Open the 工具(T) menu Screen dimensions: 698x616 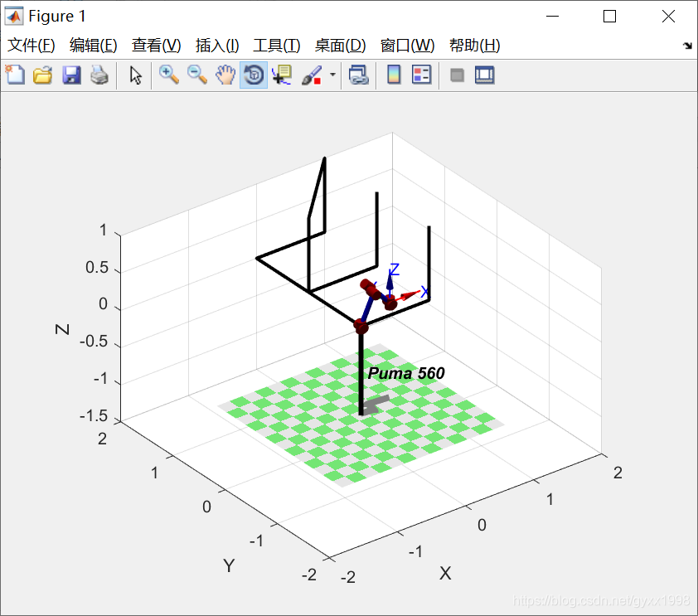click(x=277, y=46)
